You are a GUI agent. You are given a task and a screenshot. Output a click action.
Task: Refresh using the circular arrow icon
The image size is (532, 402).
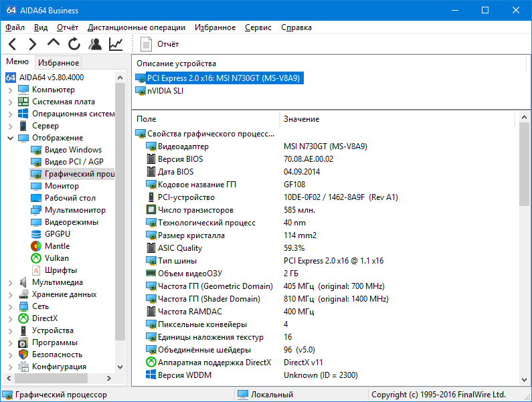coord(74,44)
